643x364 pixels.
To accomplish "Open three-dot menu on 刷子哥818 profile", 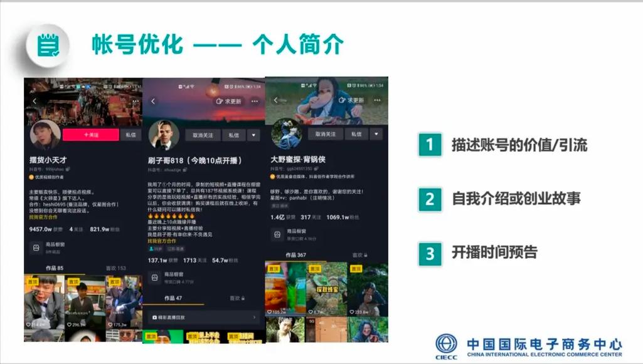I will [x=255, y=101].
